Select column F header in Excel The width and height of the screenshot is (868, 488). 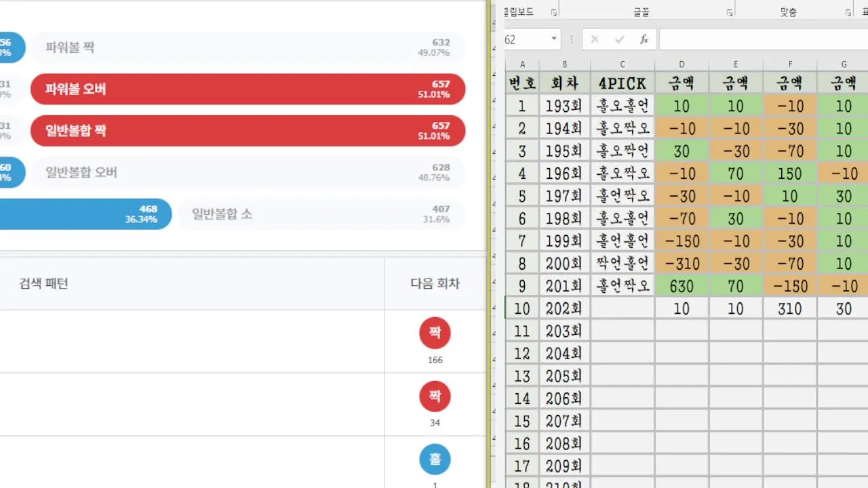pyautogui.click(x=790, y=64)
